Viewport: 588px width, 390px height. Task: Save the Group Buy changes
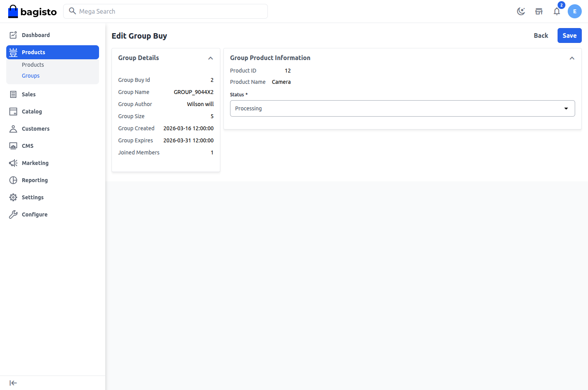click(569, 35)
